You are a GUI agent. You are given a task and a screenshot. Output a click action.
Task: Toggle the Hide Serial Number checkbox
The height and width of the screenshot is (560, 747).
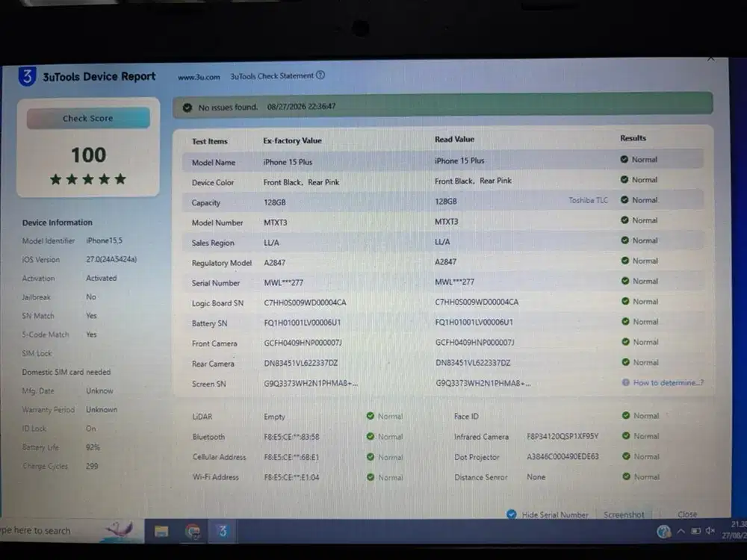click(x=512, y=514)
